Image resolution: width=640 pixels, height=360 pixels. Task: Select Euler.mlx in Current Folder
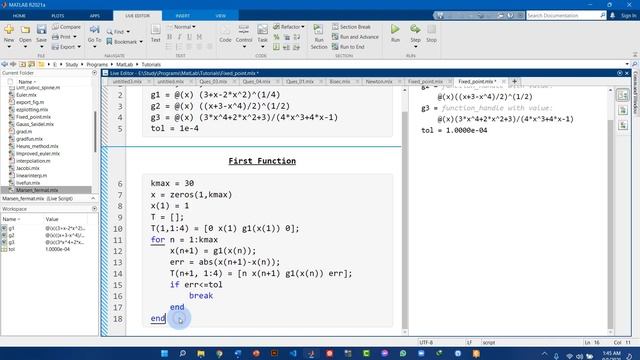click(x=26, y=95)
